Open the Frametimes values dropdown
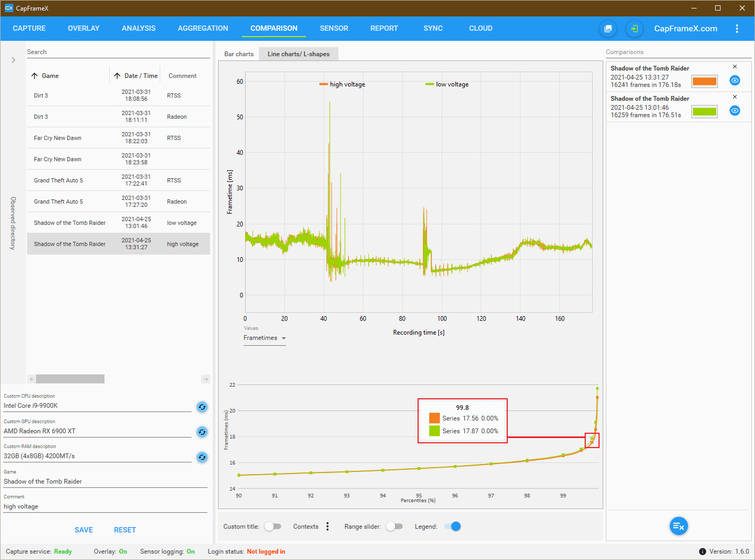This screenshot has width=755, height=560. tap(265, 338)
